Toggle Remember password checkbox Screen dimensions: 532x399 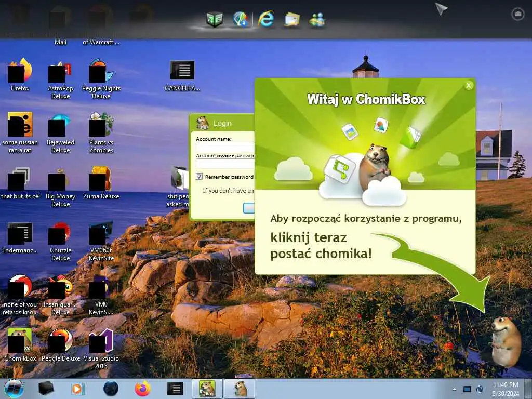point(199,177)
